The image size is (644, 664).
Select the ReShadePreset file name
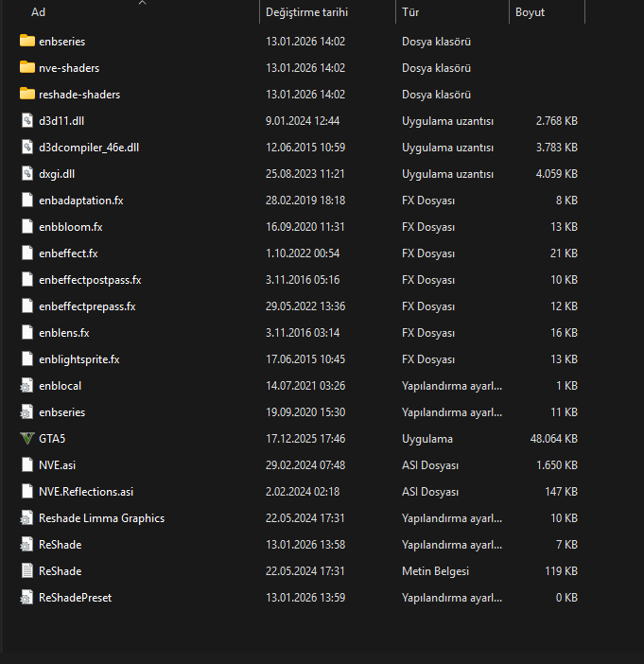point(75,598)
